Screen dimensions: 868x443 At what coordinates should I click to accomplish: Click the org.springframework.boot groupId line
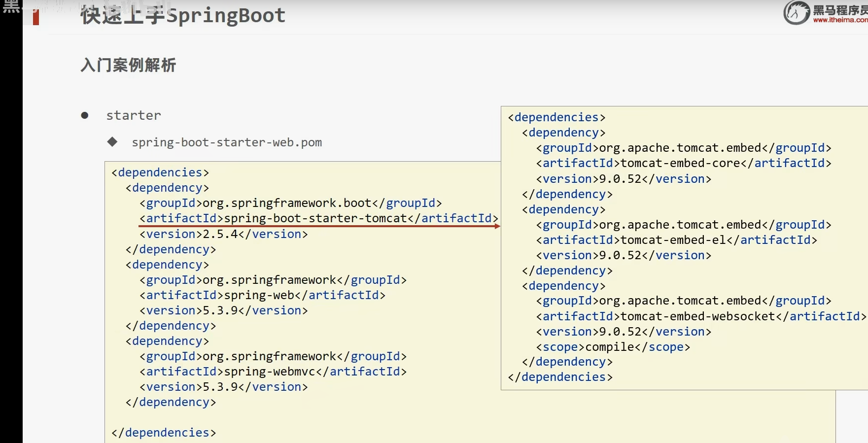point(290,203)
